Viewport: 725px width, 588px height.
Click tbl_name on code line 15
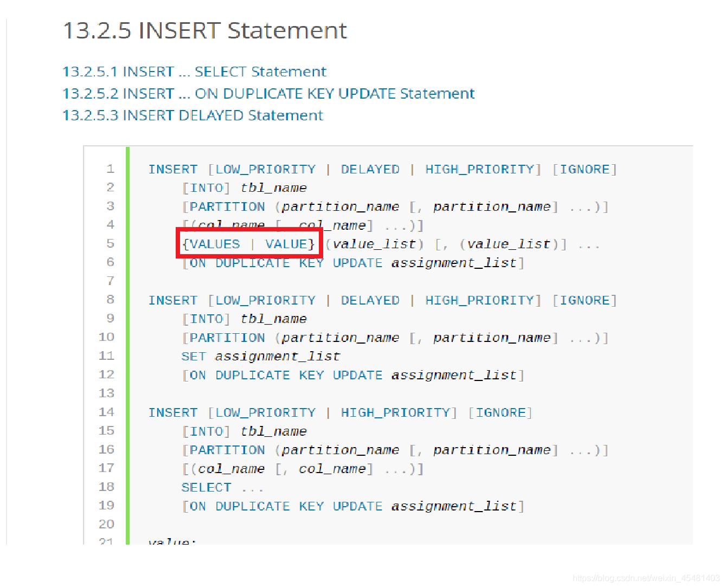[273, 431]
